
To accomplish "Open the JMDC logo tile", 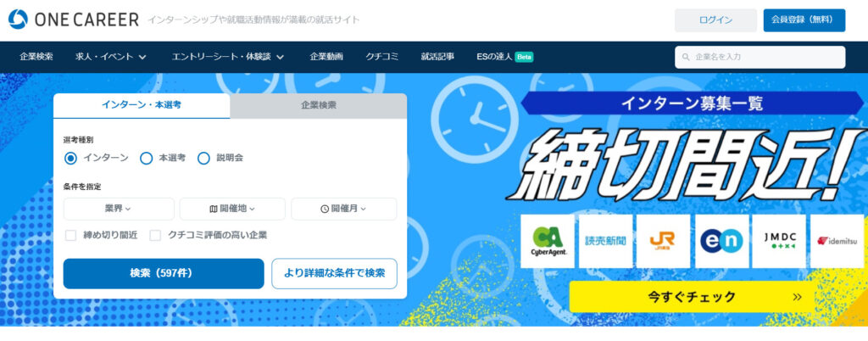I will click(x=779, y=242).
